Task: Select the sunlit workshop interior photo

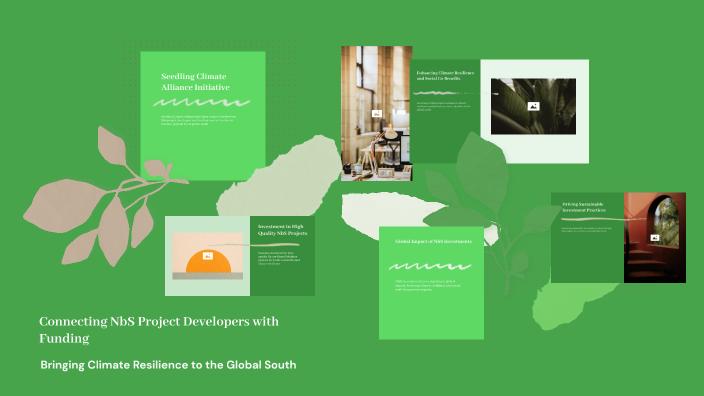Action: [x=377, y=114]
